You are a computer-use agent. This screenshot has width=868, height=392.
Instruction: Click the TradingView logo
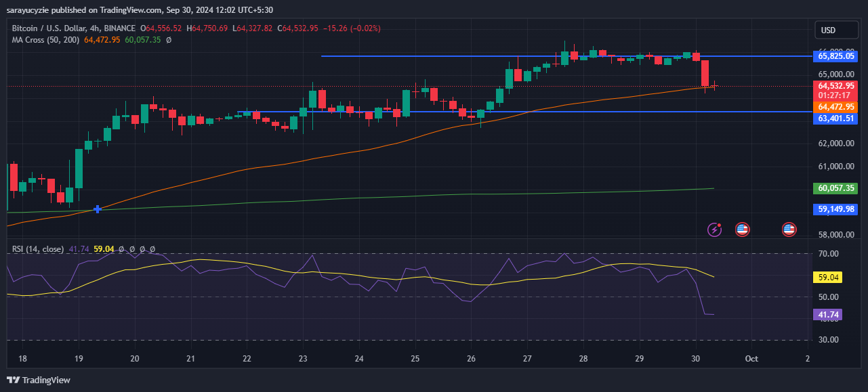[x=39, y=380]
